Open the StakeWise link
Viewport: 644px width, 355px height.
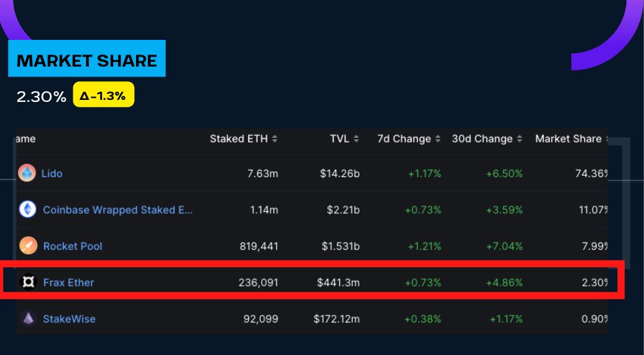(x=69, y=318)
